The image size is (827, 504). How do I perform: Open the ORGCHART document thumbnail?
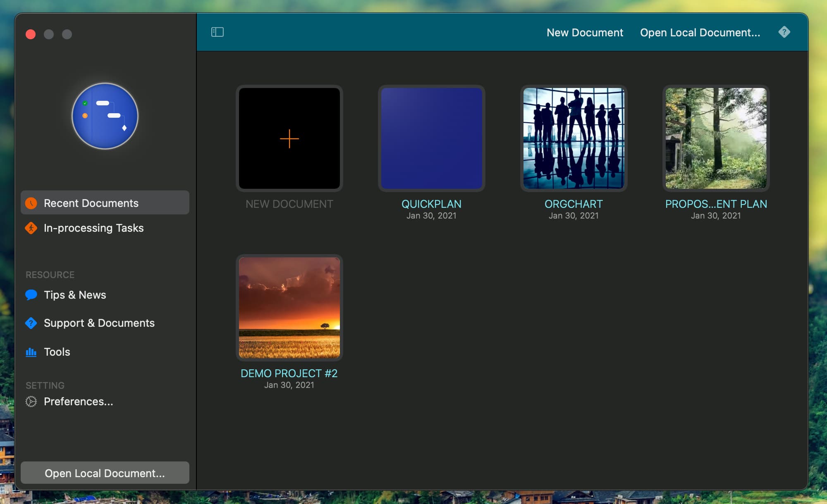[574, 138]
